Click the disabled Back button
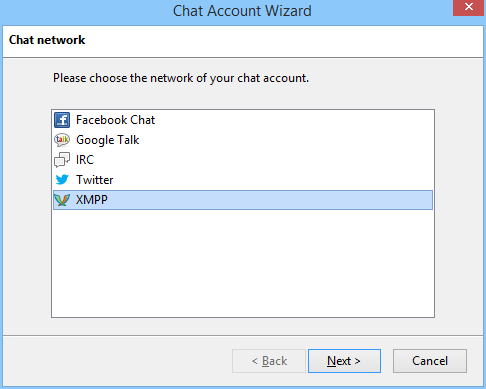The width and height of the screenshot is (486, 389). [269, 361]
